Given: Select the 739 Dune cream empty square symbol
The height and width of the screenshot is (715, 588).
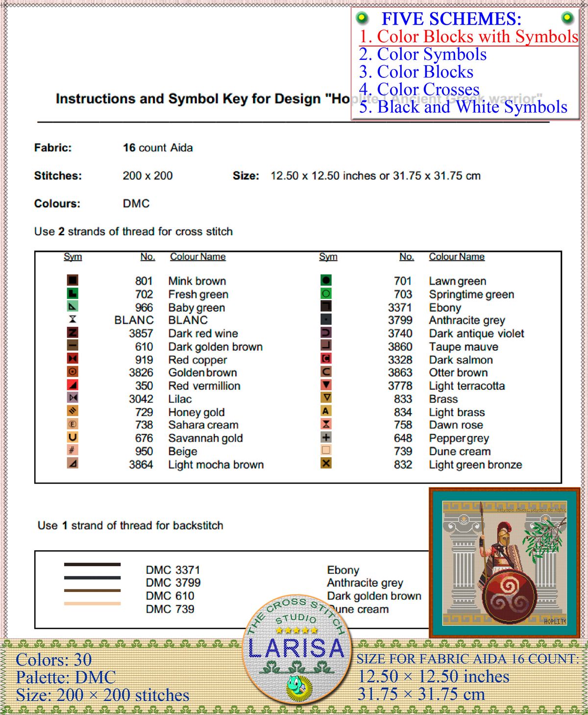Looking at the screenshot, I should coord(326,450).
